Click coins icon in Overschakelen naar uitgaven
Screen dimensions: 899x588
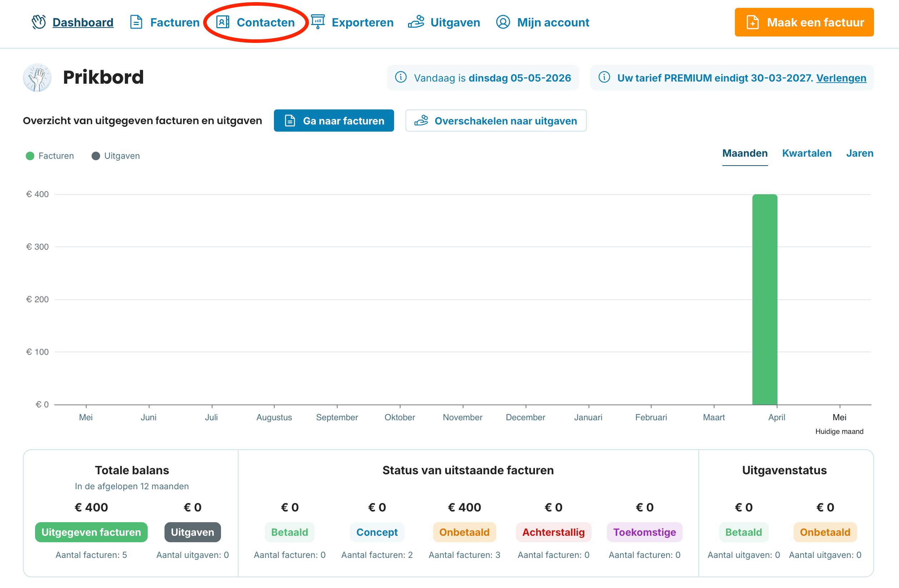[421, 121]
